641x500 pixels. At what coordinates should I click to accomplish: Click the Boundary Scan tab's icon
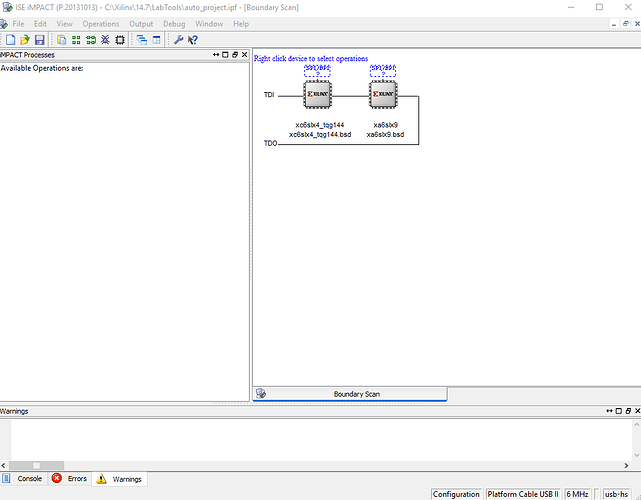(x=261, y=394)
